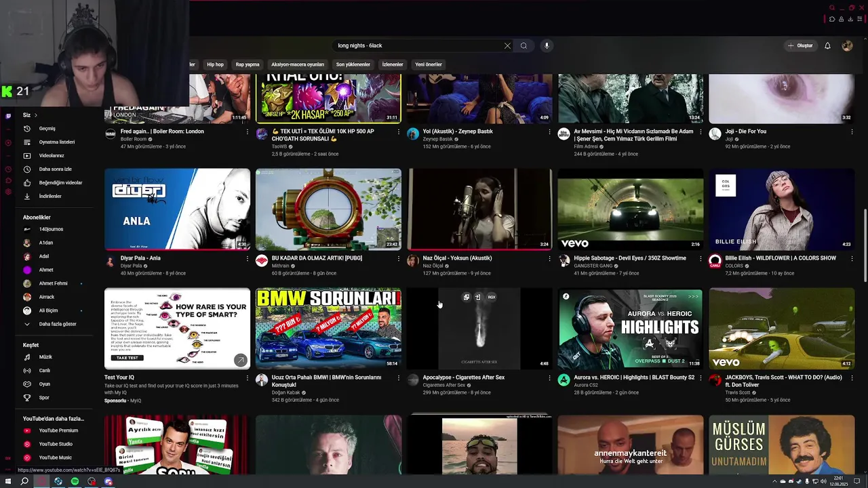The width and height of the screenshot is (868, 488).
Task: Open options menu for Joji - Die For You
Action: (x=852, y=131)
